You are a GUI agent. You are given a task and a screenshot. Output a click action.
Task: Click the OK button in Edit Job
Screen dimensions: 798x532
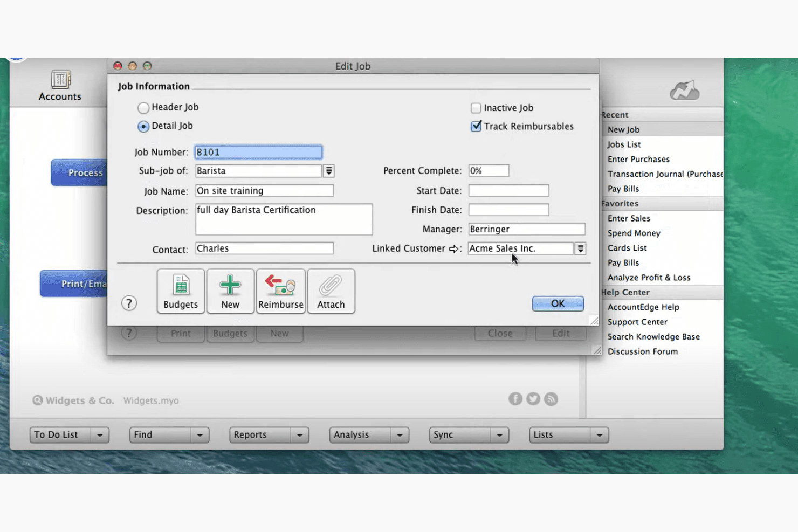click(558, 303)
